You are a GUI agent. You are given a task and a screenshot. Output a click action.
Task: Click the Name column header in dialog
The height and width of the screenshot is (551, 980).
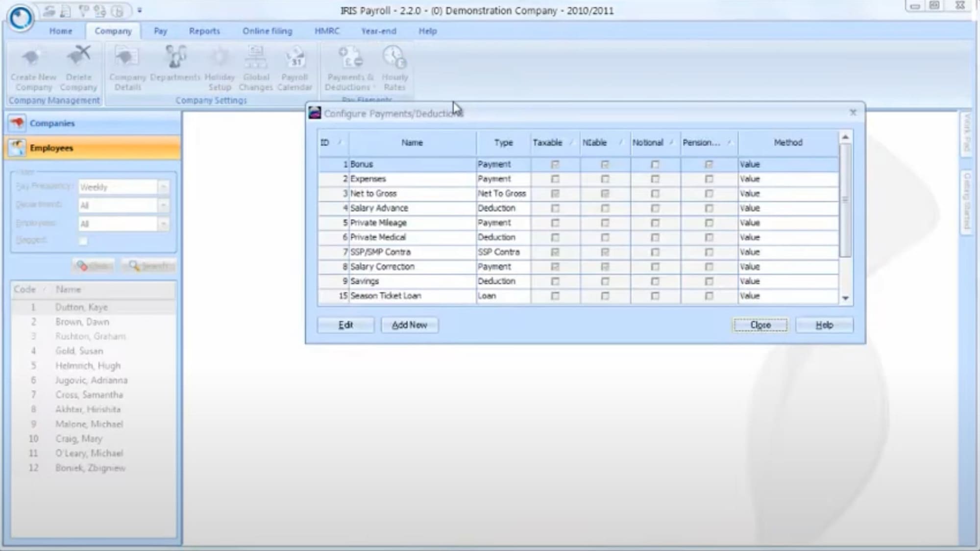(x=412, y=143)
